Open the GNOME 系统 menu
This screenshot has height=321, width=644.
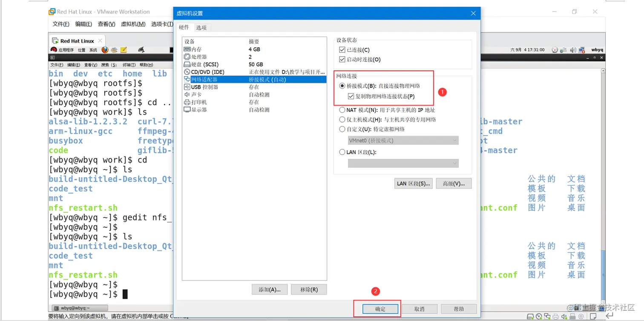point(93,50)
